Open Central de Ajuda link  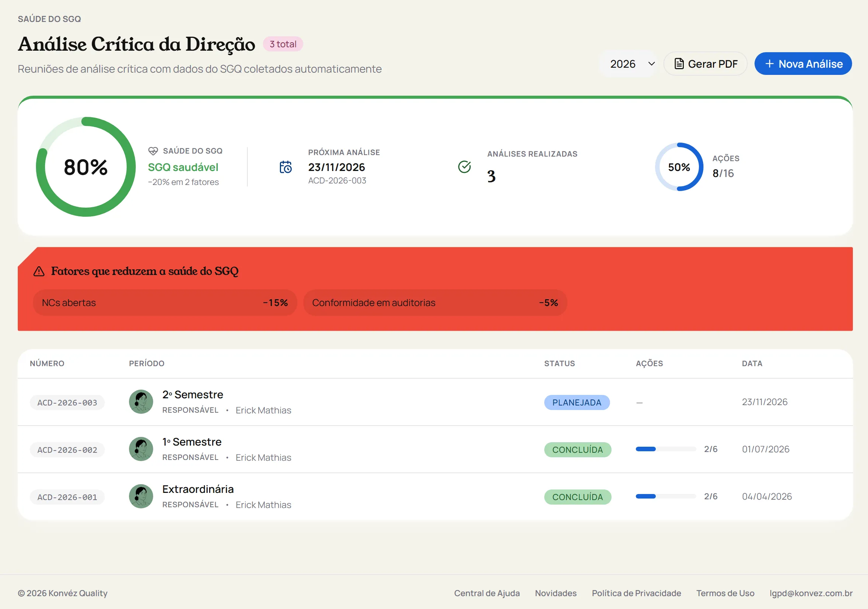[x=487, y=593]
